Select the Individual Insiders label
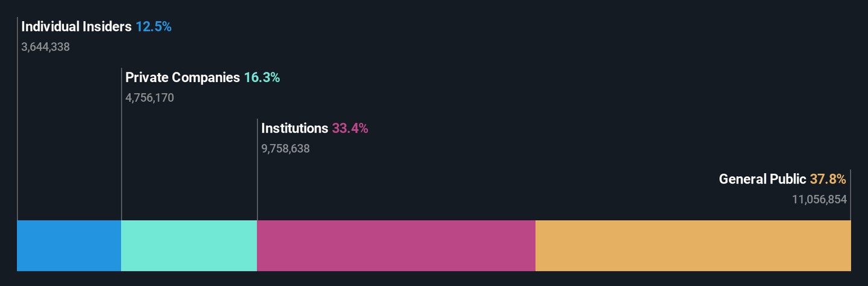This screenshot has width=868, height=286. click(77, 27)
